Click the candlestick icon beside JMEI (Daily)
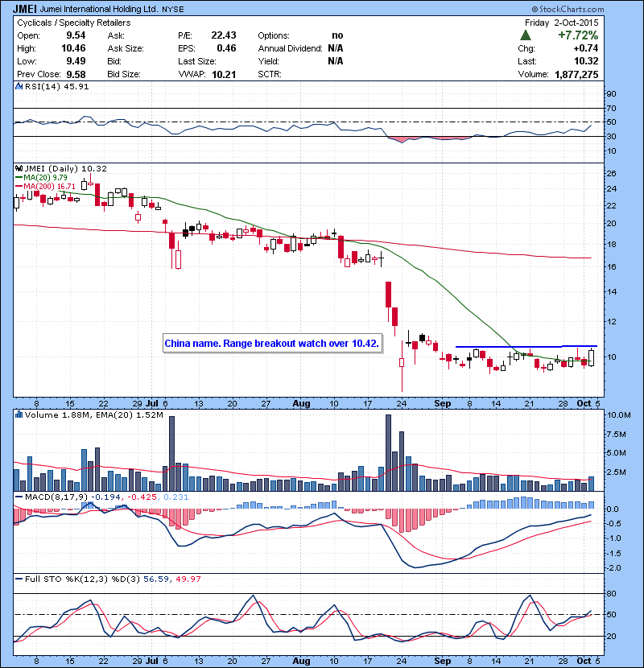 [x=19, y=169]
